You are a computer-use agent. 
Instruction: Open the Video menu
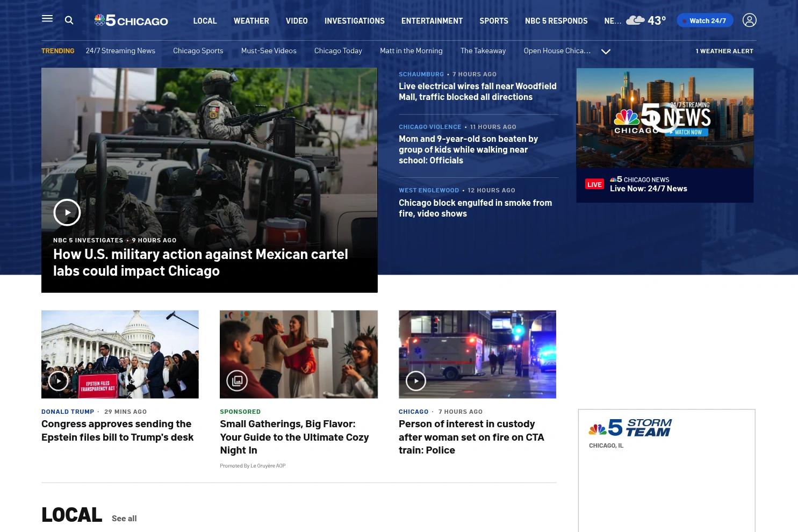(297, 20)
